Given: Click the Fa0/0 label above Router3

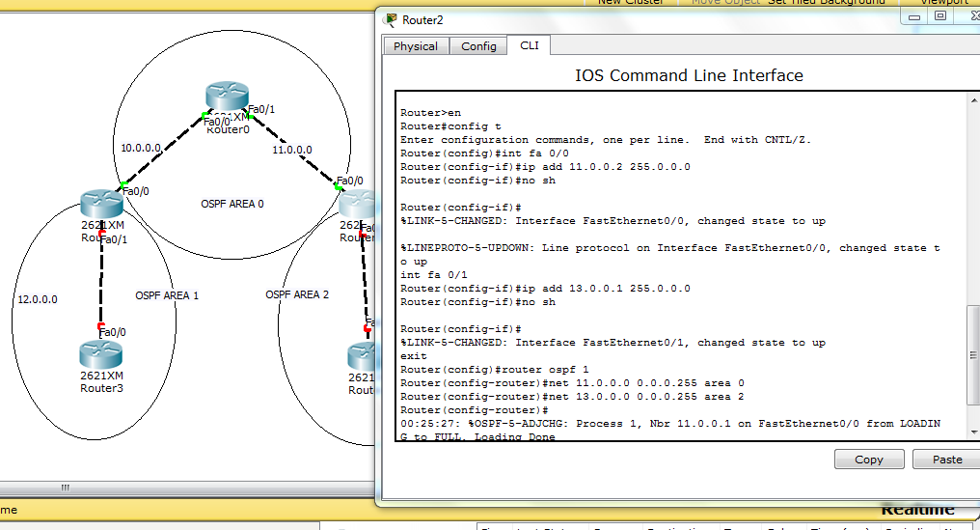Looking at the screenshot, I should pos(113,332).
